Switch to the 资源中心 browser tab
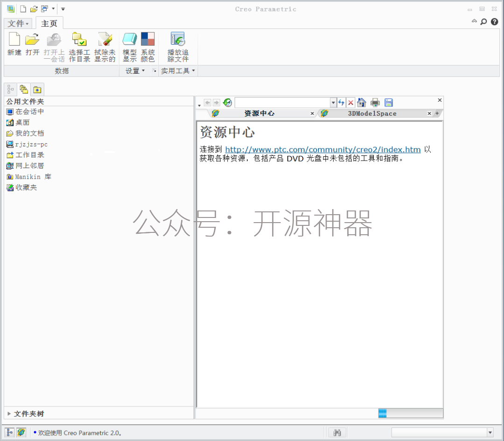 (259, 113)
